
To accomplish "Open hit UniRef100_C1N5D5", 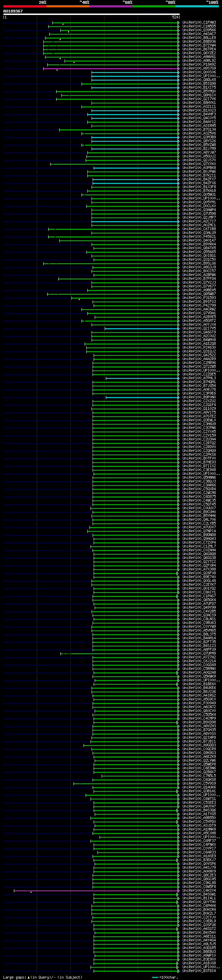I will point(199,26).
